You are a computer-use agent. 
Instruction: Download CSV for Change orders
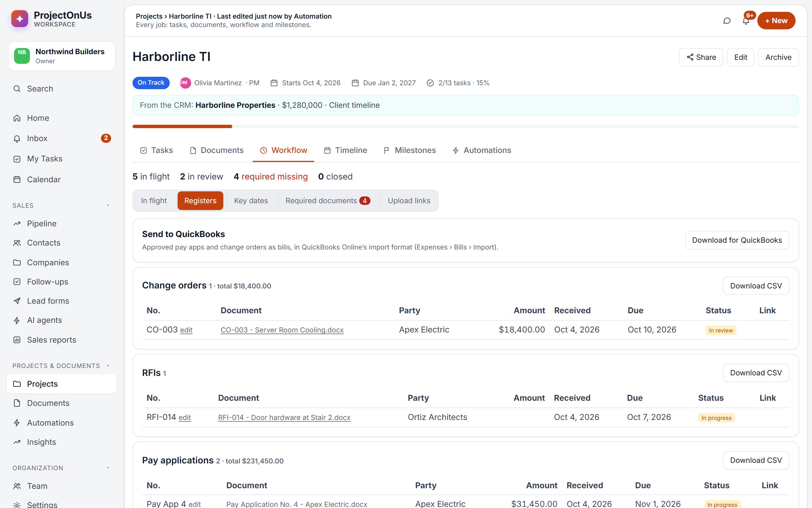(756, 286)
